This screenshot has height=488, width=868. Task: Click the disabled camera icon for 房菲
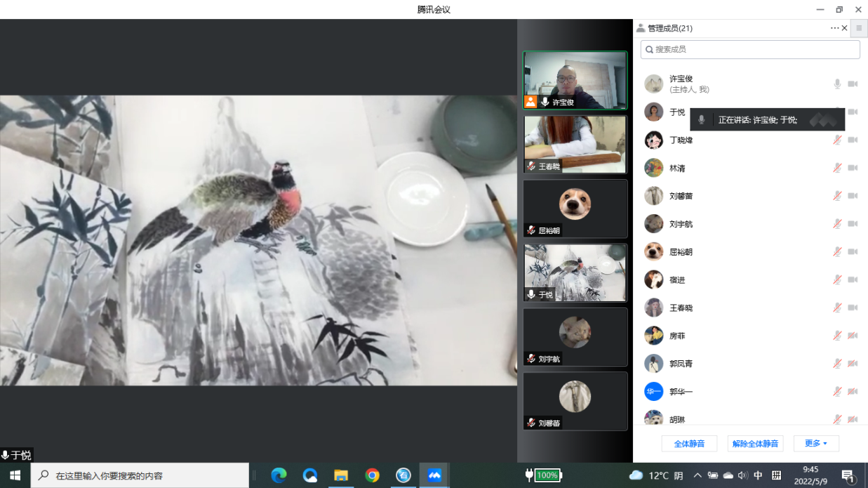(853, 336)
